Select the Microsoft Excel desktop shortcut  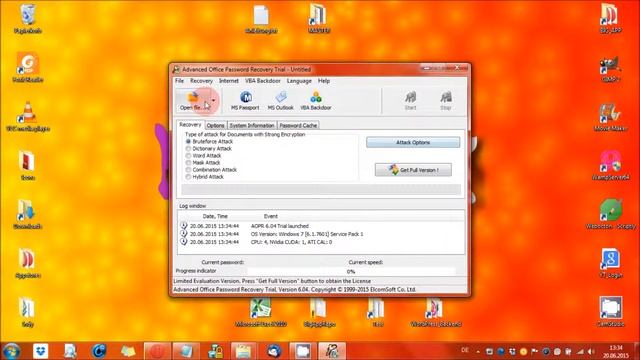pos(261,312)
